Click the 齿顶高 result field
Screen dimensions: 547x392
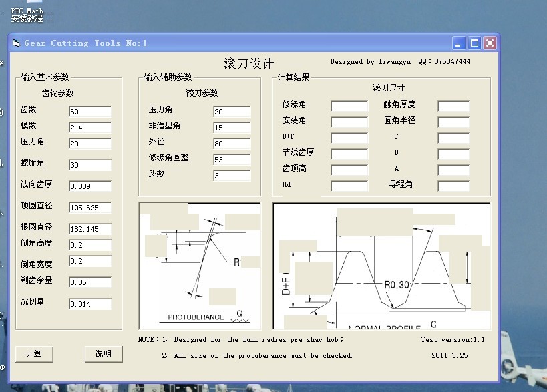[349, 170]
